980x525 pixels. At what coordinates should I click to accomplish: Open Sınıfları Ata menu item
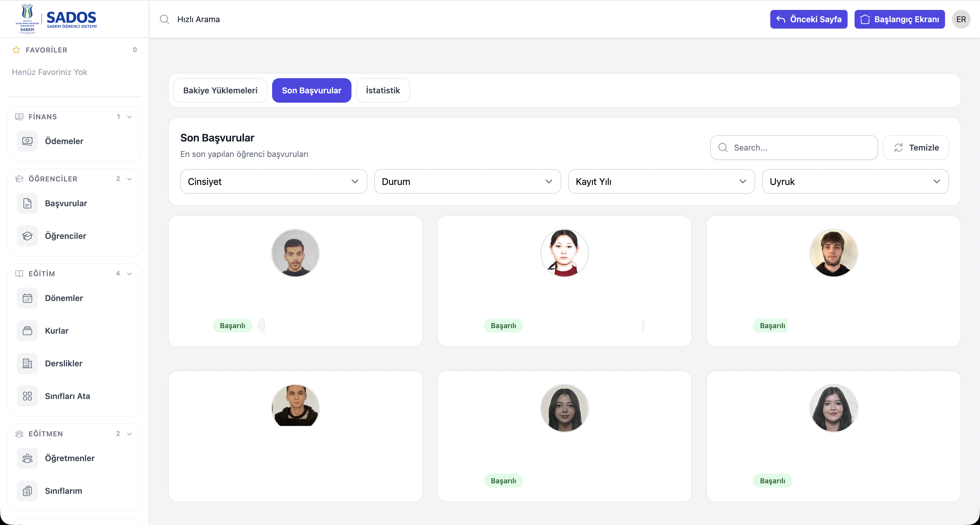pos(74,396)
